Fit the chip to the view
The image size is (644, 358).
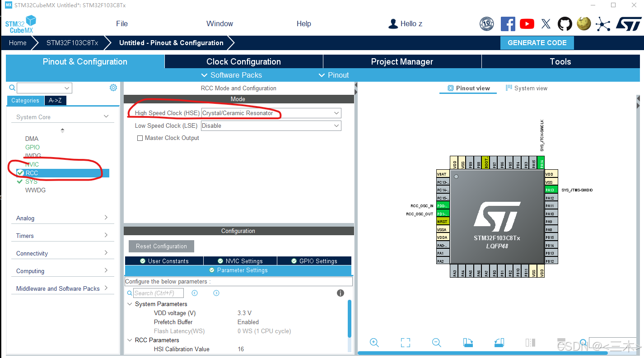[x=406, y=343]
